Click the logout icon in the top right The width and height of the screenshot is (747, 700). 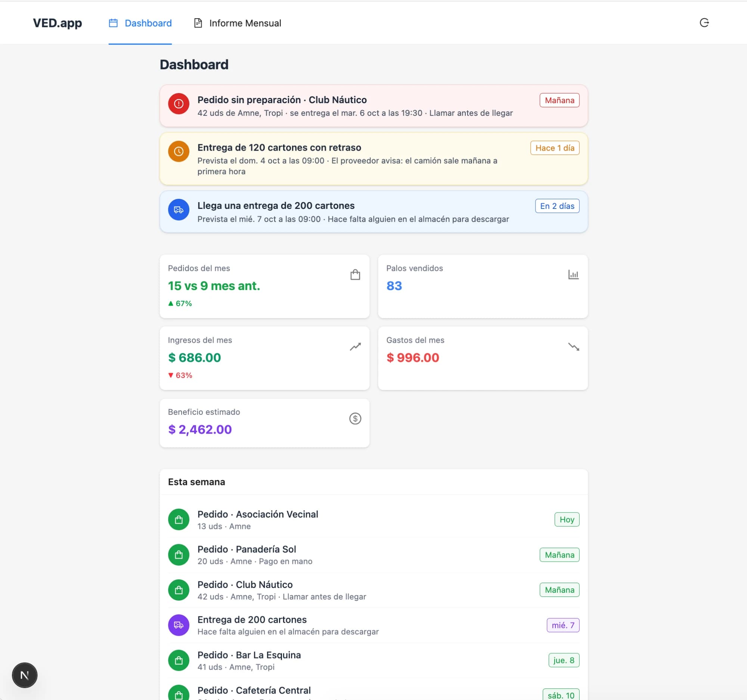tap(704, 23)
